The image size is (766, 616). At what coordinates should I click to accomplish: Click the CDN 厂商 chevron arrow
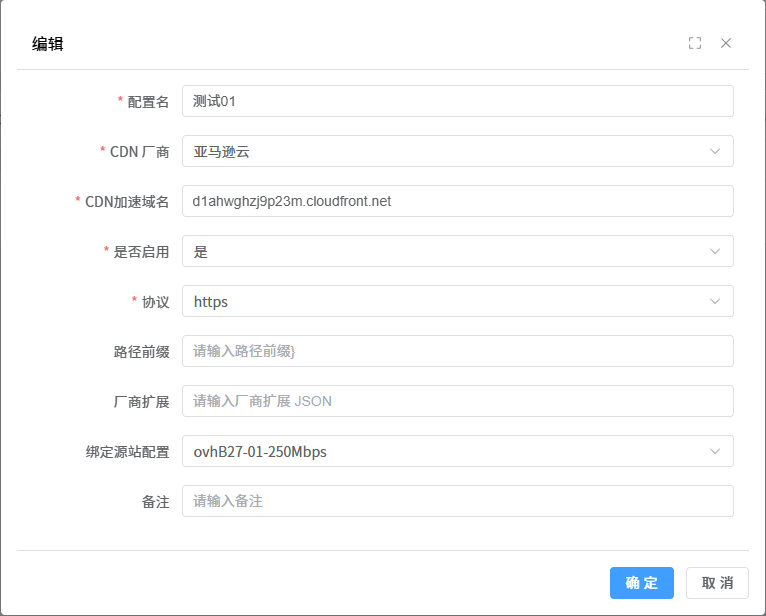click(715, 151)
